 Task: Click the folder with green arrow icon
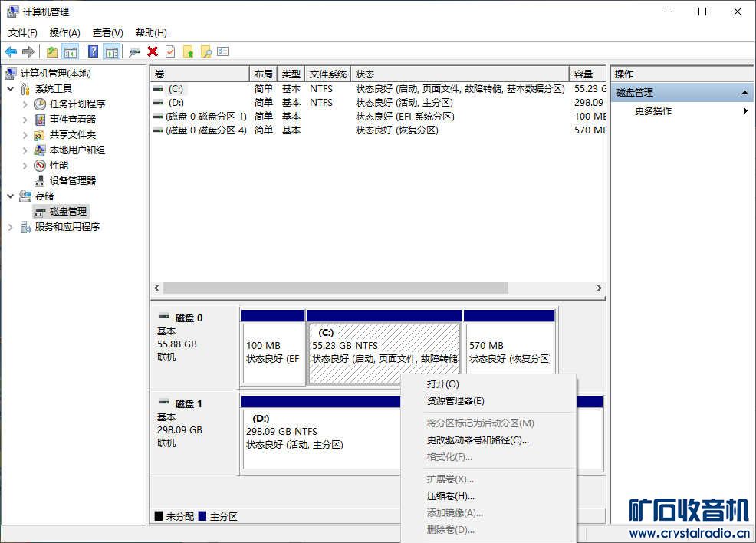click(189, 51)
